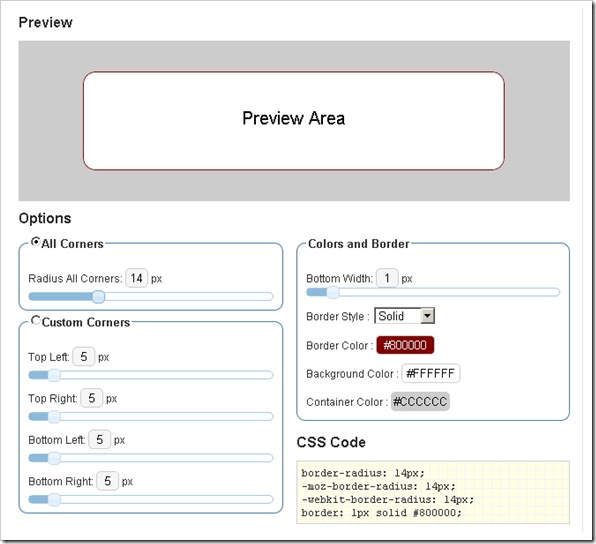Click the Bottom Width slider handle
The height and width of the screenshot is (544, 596).
(333, 292)
